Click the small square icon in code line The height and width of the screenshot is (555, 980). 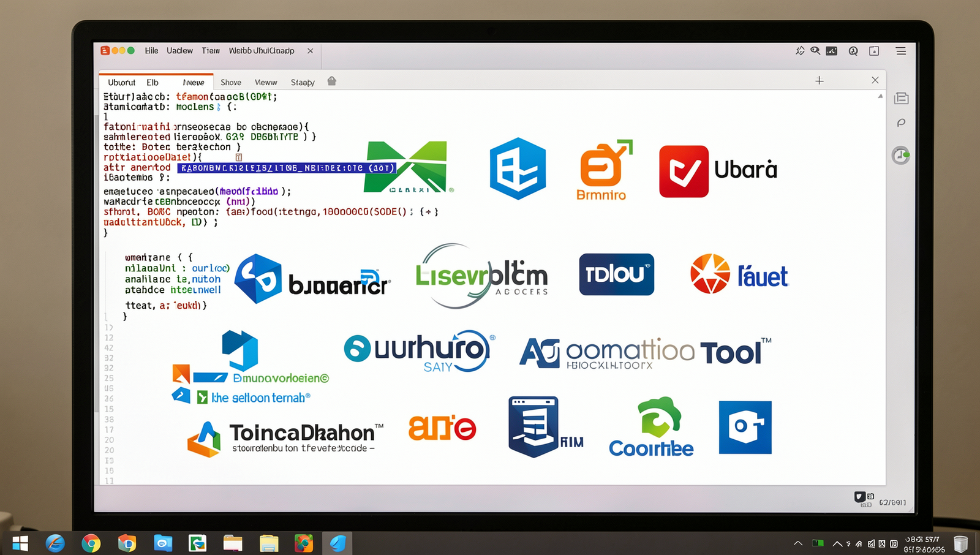coord(239,157)
